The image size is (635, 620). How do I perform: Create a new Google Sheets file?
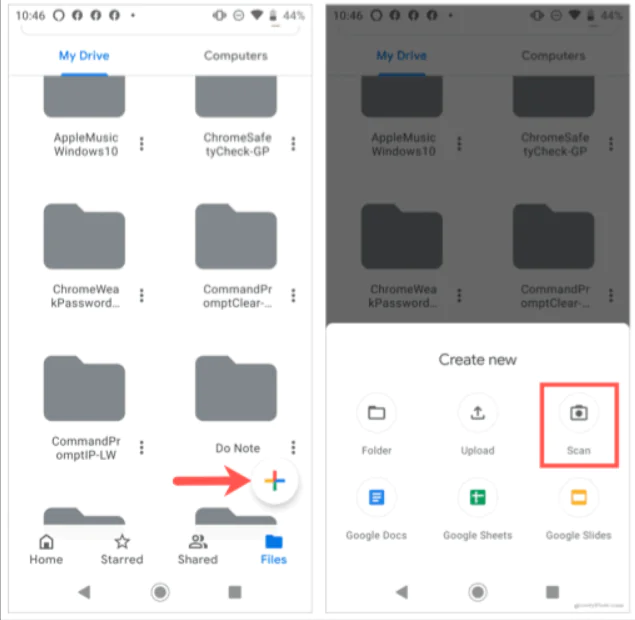point(477,510)
